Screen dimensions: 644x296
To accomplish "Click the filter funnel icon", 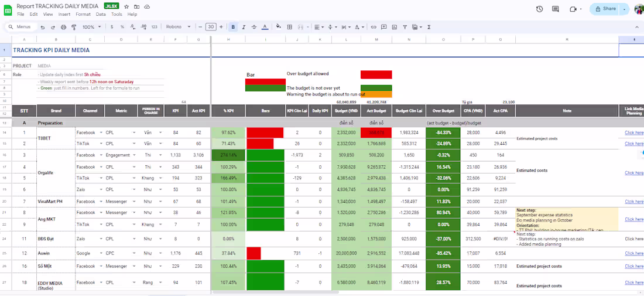I will [x=404, y=27].
